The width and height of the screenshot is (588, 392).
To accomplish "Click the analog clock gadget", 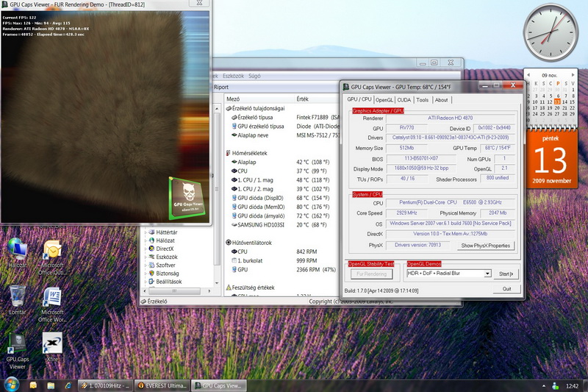I will (x=551, y=32).
